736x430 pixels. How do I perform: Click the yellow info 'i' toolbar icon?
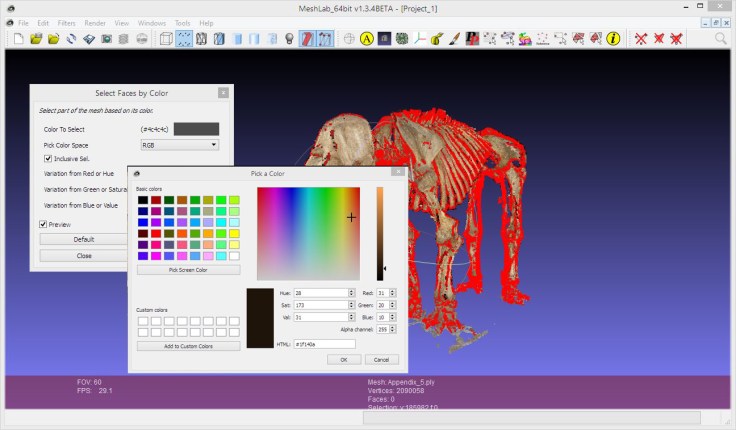click(x=614, y=39)
